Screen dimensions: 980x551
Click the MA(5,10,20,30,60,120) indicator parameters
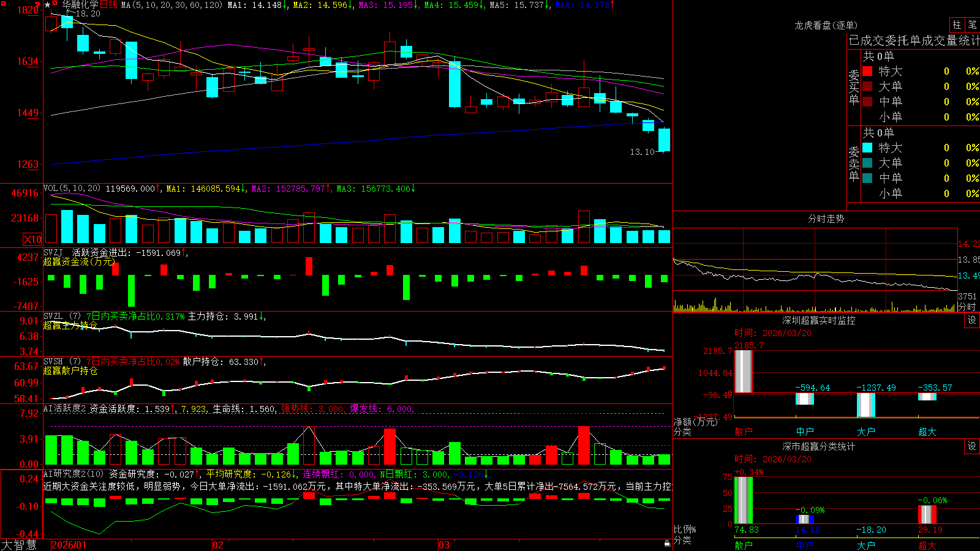click(171, 5)
